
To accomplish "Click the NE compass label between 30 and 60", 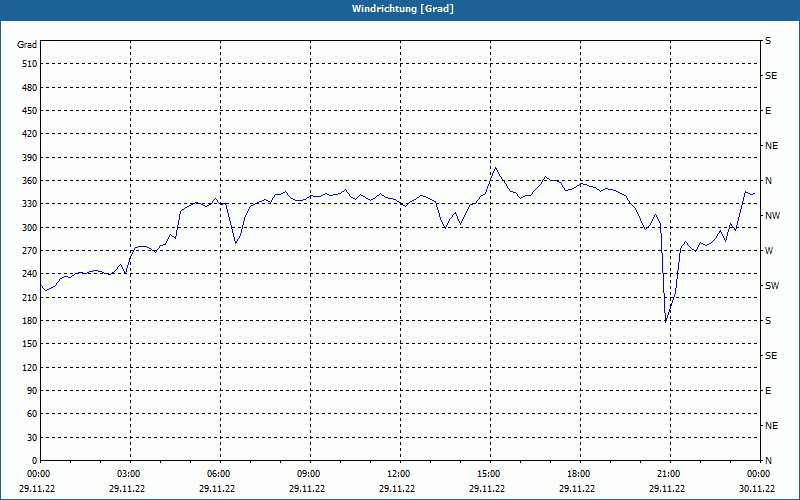I will coord(772,426).
